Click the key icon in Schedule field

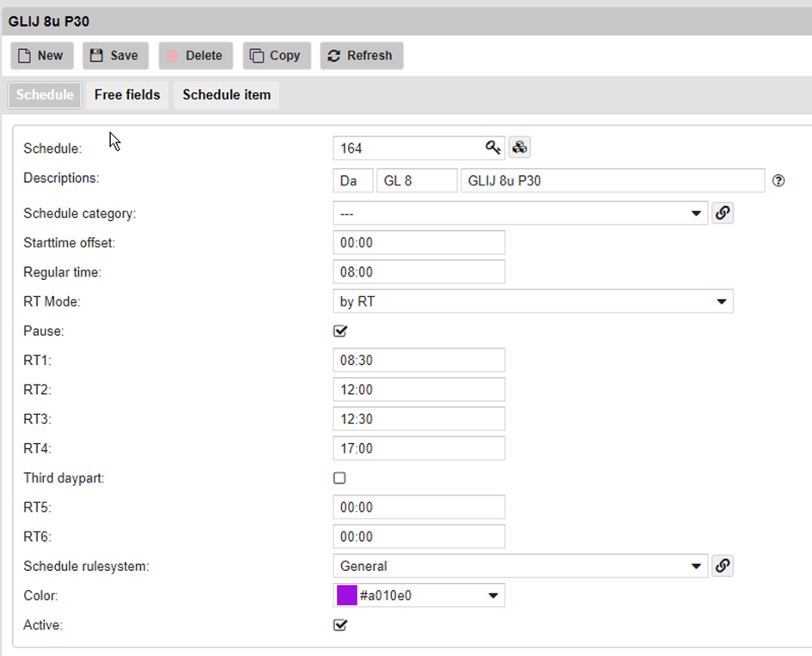click(492, 148)
